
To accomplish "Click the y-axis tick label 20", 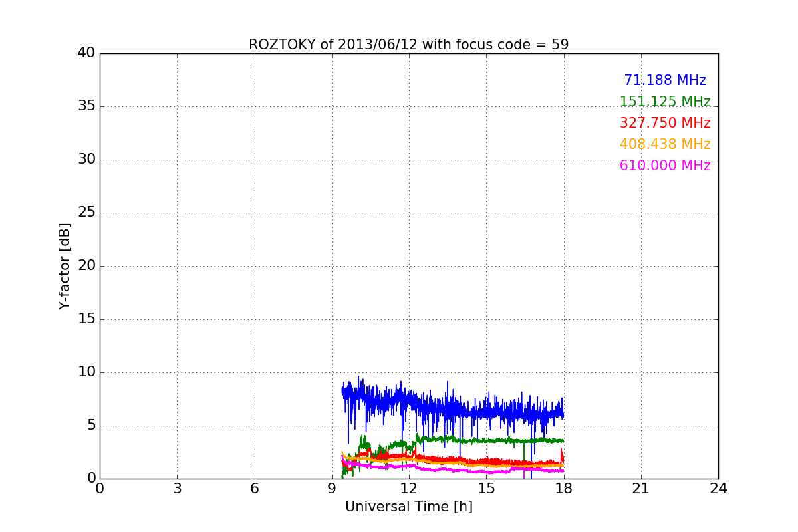I will (86, 266).
